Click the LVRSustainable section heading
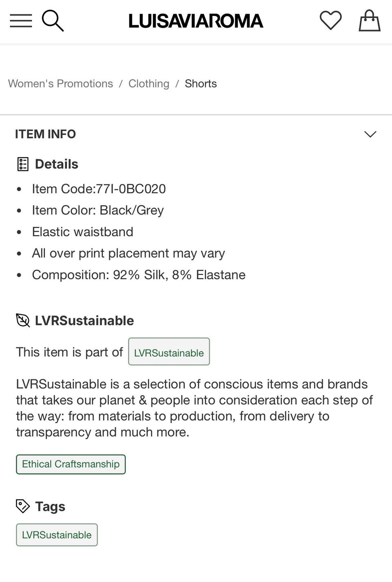Screen dimensions: 392x582 click(x=84, y=320)
